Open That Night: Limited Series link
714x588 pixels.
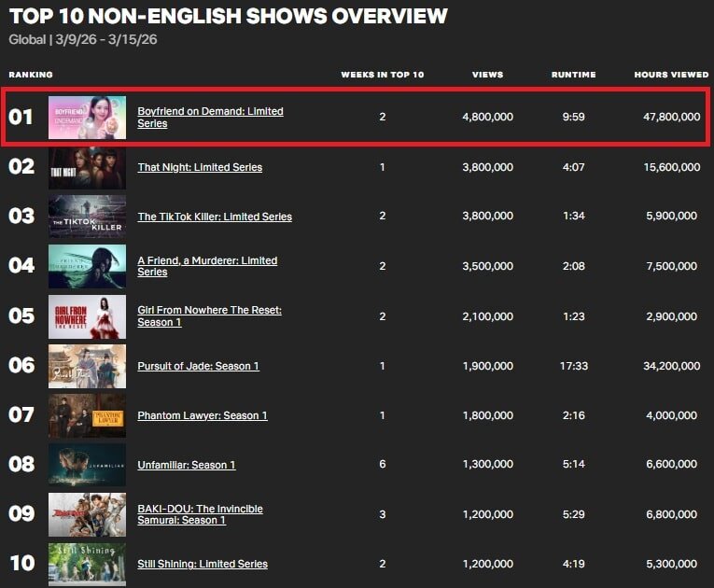coord(200,167)
